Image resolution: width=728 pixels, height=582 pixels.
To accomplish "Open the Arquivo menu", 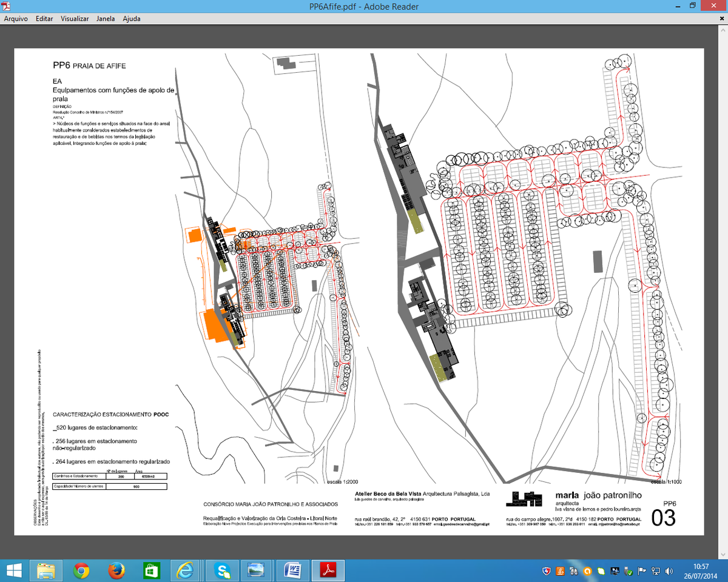I will [16, 19].
